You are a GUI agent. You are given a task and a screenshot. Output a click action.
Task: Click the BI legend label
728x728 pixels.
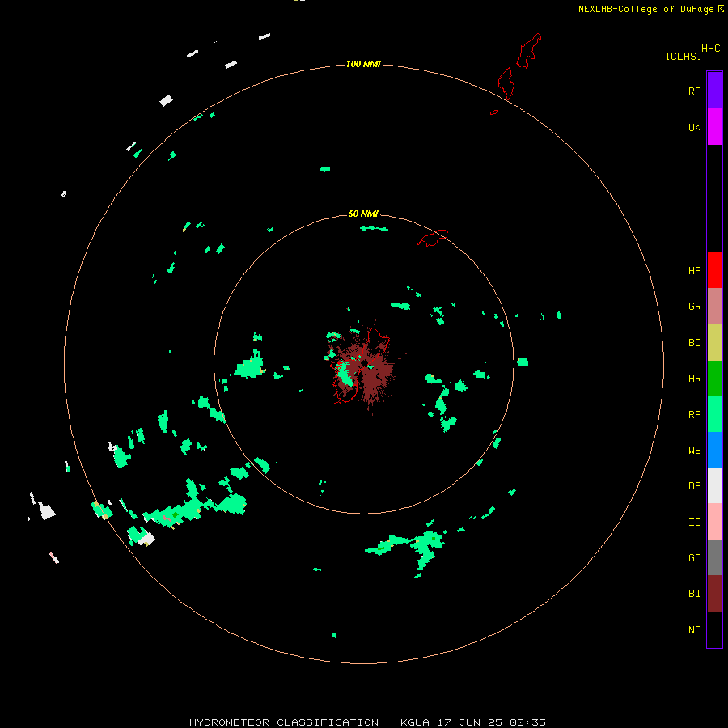(694, 594)
